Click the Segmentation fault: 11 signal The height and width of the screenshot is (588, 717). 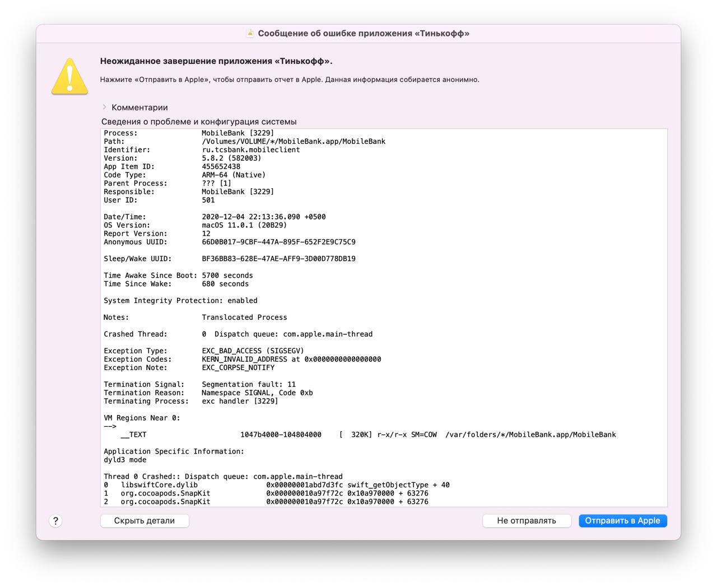point(249,385)
